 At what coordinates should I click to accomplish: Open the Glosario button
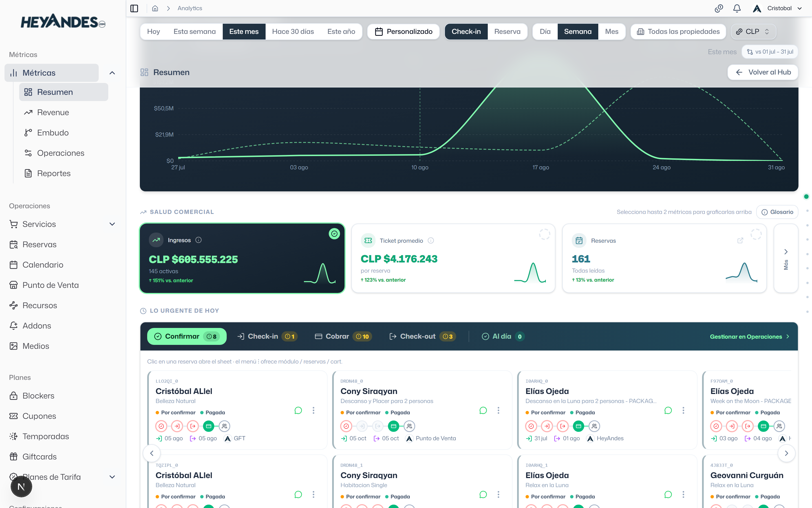coord(777,212)
